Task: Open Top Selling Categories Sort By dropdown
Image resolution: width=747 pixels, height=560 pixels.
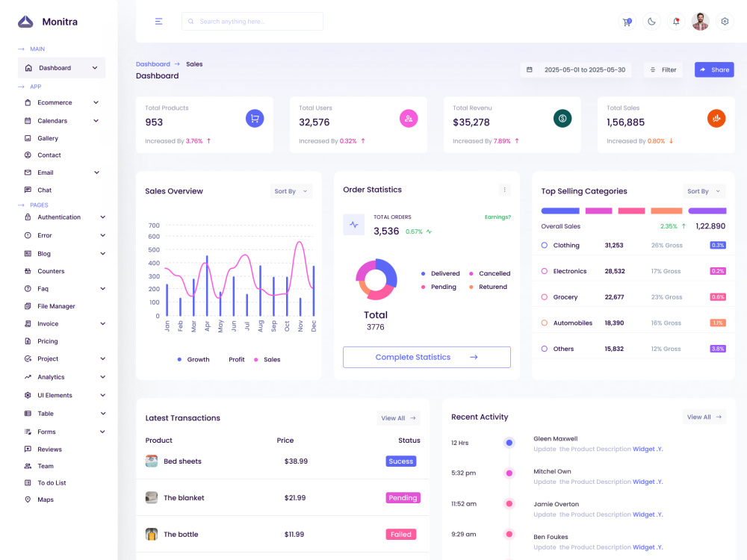Action: (x=704, y=191)
